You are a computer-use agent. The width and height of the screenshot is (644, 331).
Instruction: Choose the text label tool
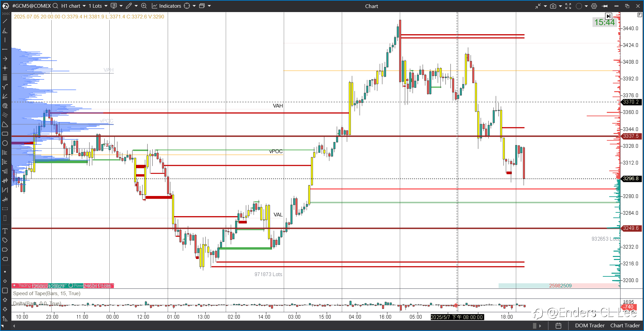tap(5, 231)
